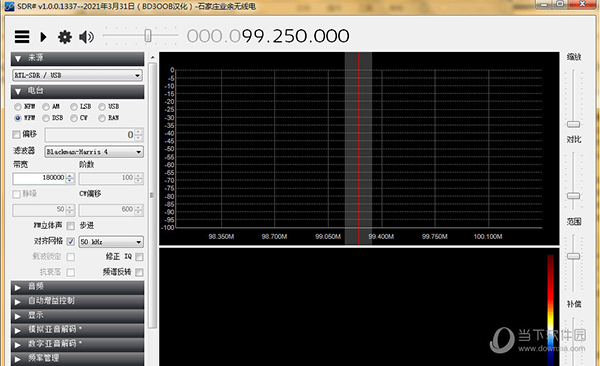Click the 98.350M label on spectrum axis
The height and width of the screenshot is (366, 600).
(x=221, y=237)
